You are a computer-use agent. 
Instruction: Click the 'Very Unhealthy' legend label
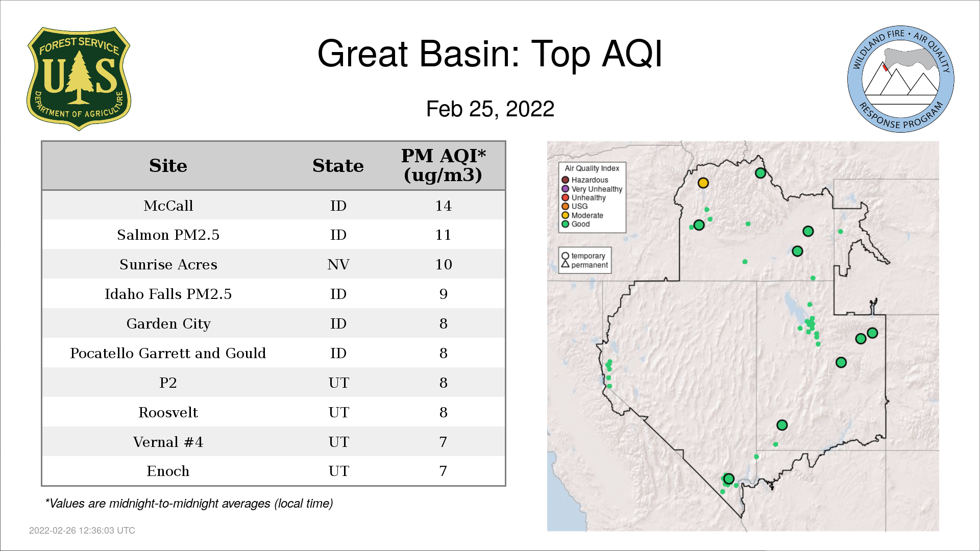point(597,189)
